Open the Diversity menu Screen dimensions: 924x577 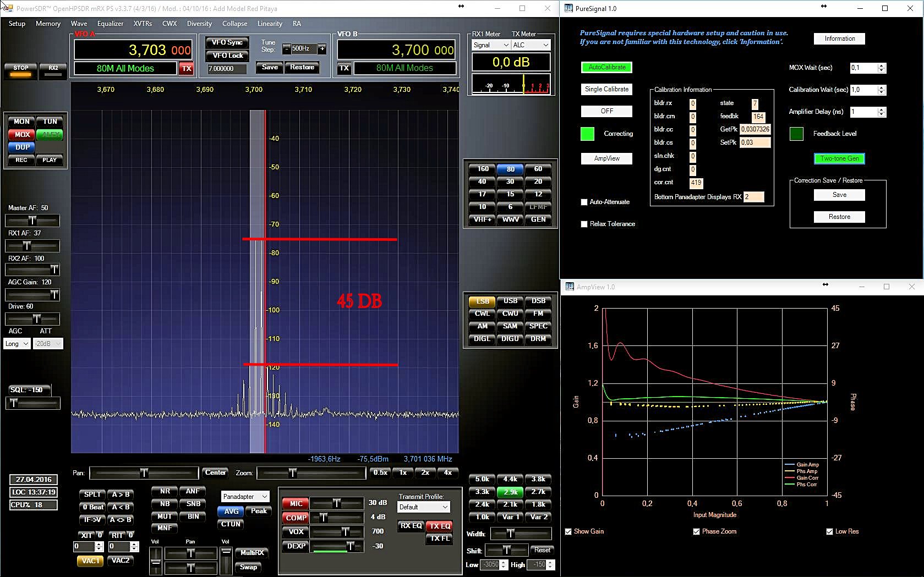[199, 24]
